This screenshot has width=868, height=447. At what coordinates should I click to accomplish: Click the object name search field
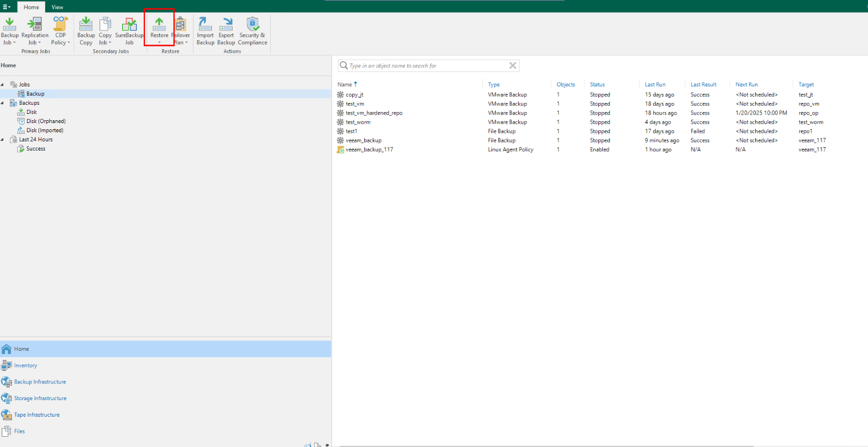pos(427,66)
